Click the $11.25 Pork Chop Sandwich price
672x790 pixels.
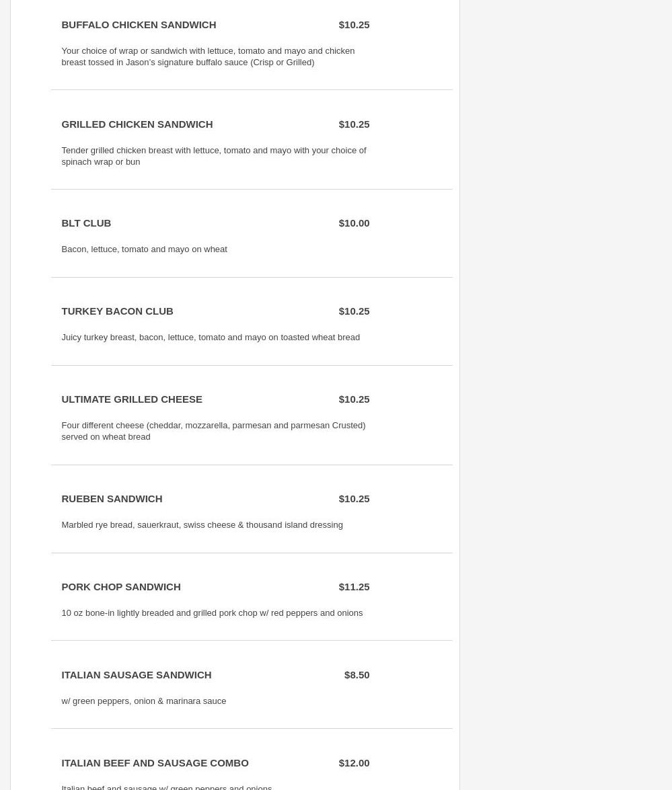point(354,587)
